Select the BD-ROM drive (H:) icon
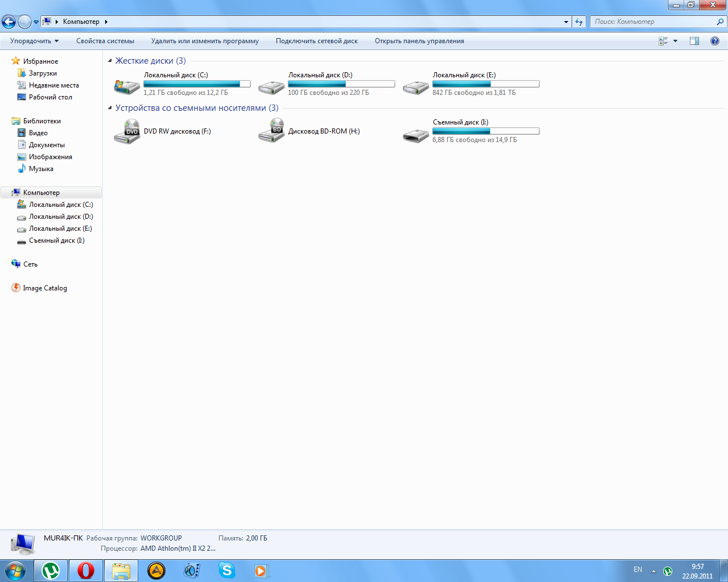Viewport: 728px width, 582px height. pyautogui.click(x=271, y=132)
